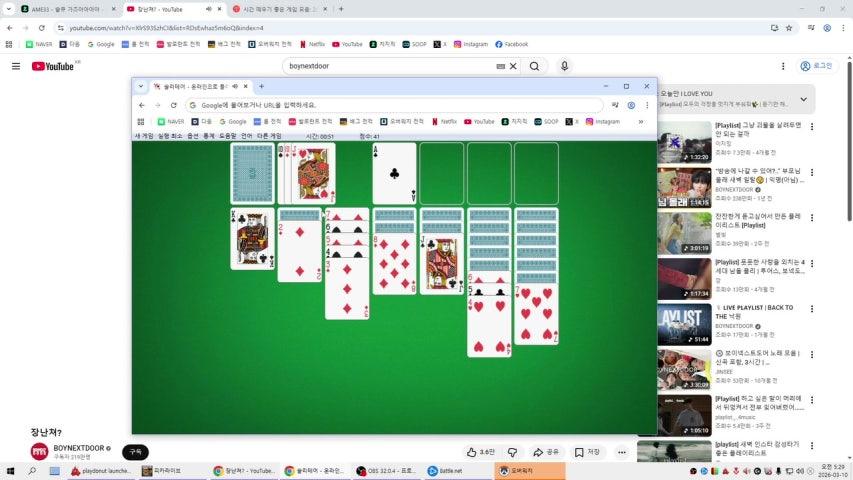
Task: Open taskbar search magnifier
Action: (32, 471)
